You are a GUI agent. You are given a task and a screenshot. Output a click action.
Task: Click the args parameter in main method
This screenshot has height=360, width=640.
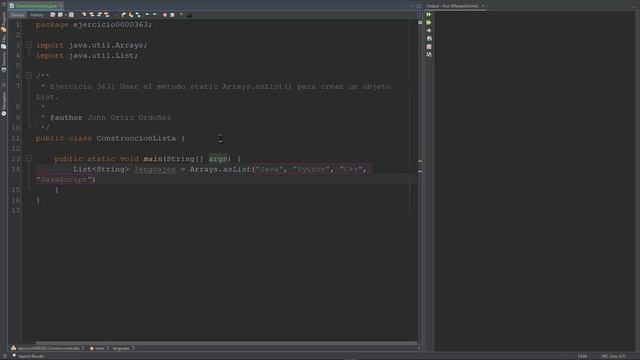coord(218,158)
